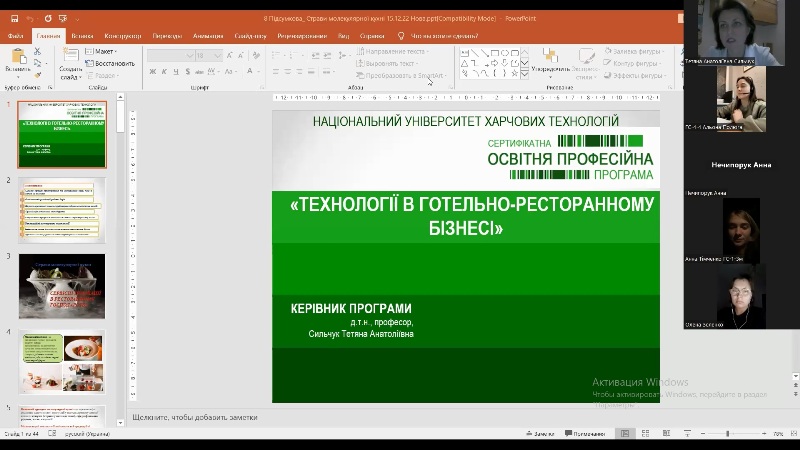Screen dimensions: 800x450
Task: Toggle underline text formatting
Action: point(175,73)
